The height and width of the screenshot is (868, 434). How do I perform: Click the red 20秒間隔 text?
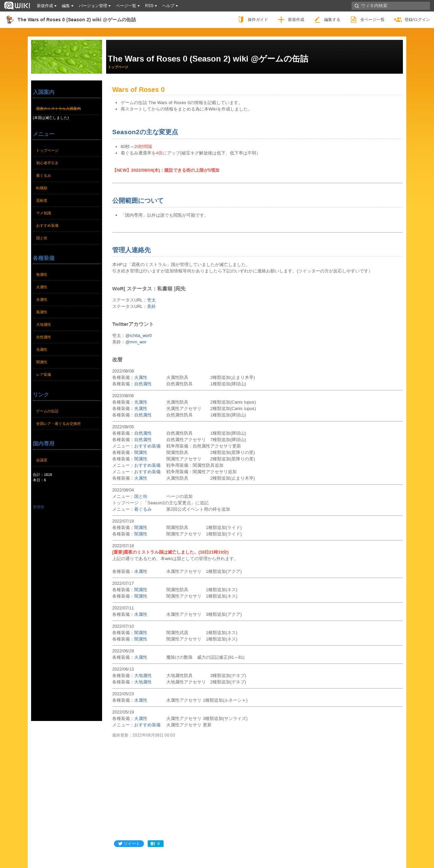click(143, 147)
